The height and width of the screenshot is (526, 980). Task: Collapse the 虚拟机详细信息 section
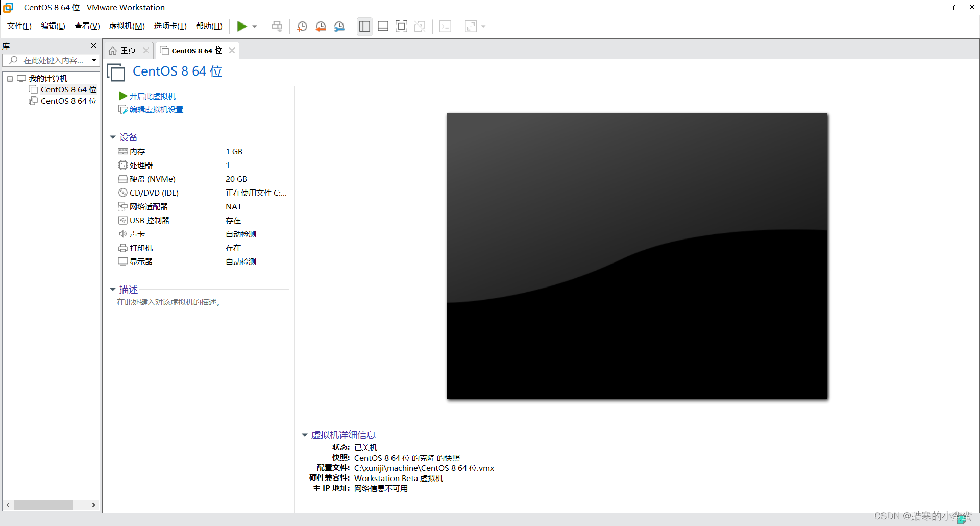(x=305, y=435)
